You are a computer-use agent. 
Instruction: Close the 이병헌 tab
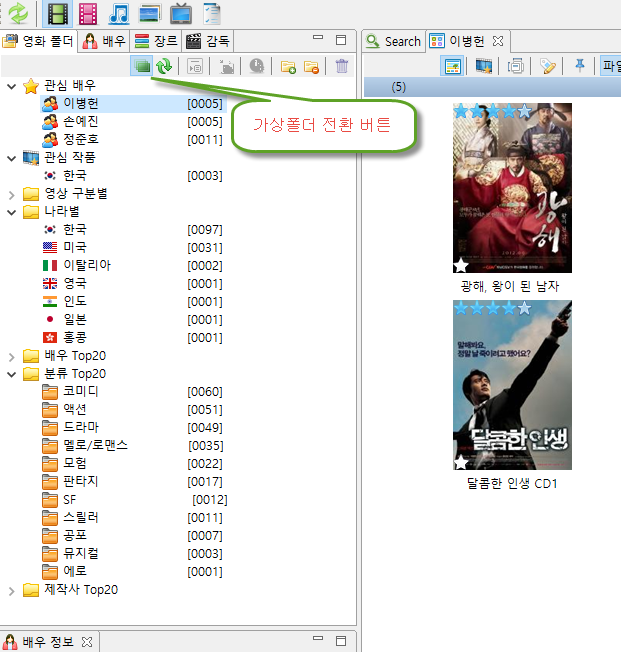pos(498,42)
